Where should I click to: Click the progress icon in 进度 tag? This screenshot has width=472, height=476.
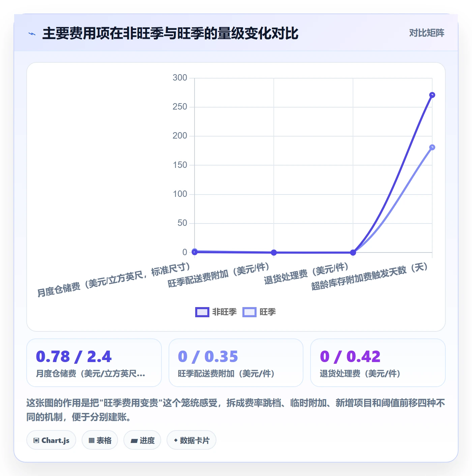[x=134, y=441]
